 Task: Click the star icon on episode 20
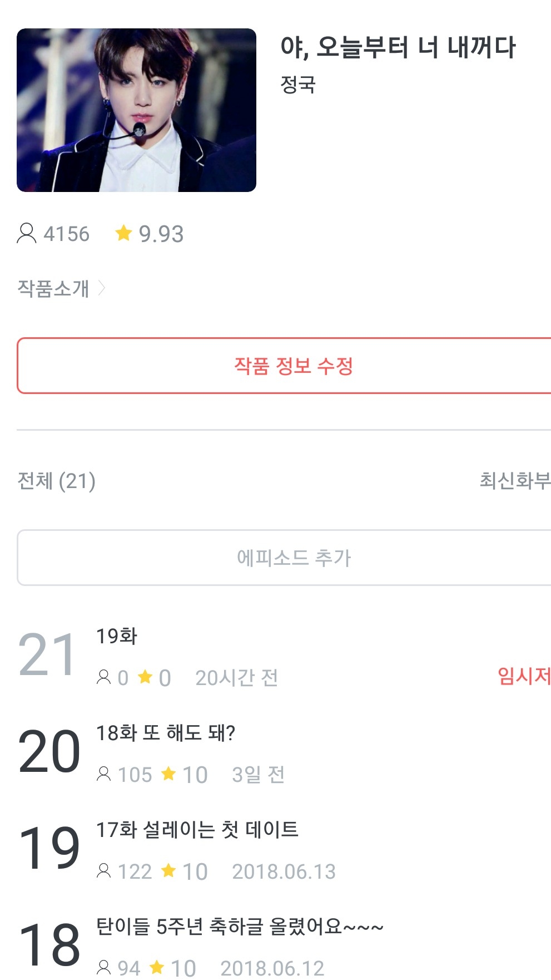click(168, 774)
